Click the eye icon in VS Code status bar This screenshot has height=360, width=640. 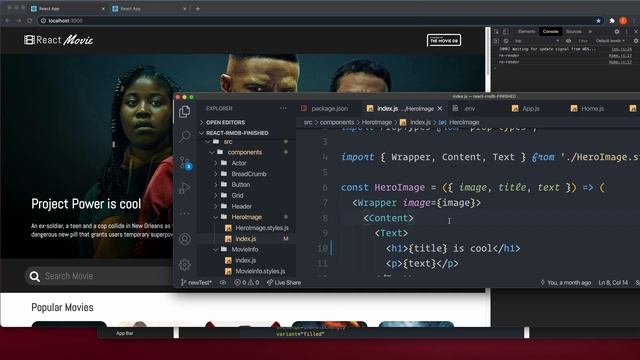click(x=223, y=282)
